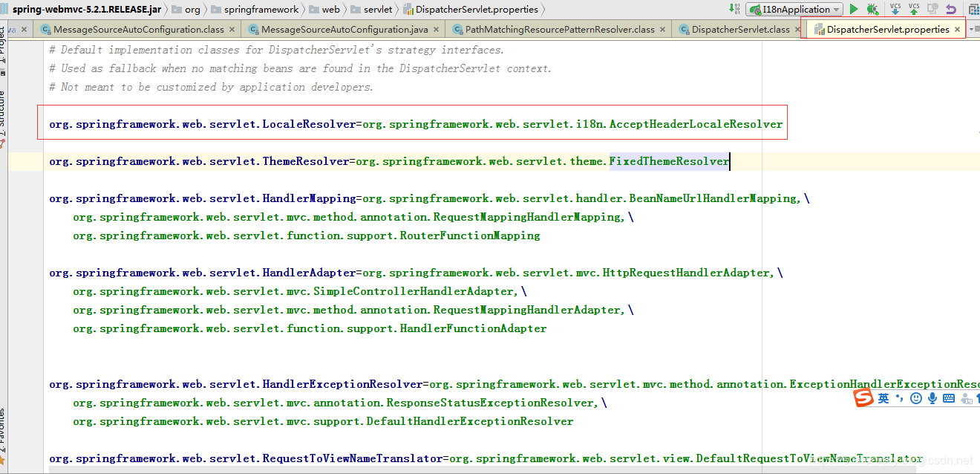Close the DispatcherServlet.properties tab

pyautogui.click(x=957, y=30)
